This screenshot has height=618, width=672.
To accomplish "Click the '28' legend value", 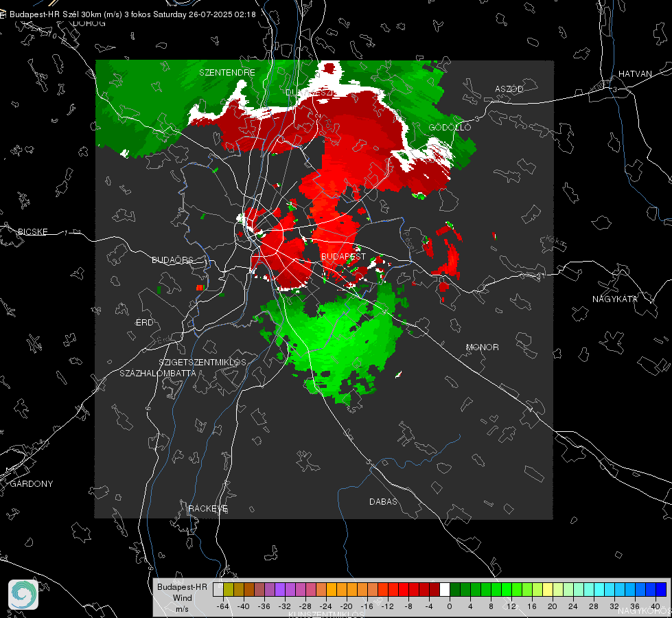I will click(x=594, y=606).
